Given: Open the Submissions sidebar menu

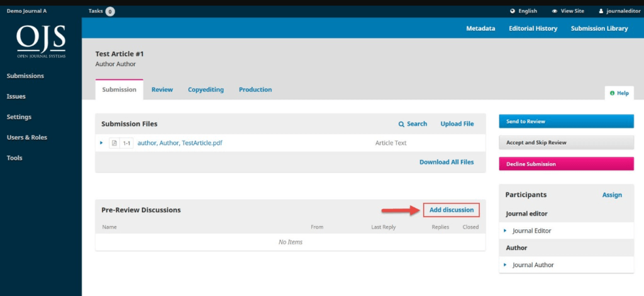Looking at the screenshot, I should coord(25,76).
